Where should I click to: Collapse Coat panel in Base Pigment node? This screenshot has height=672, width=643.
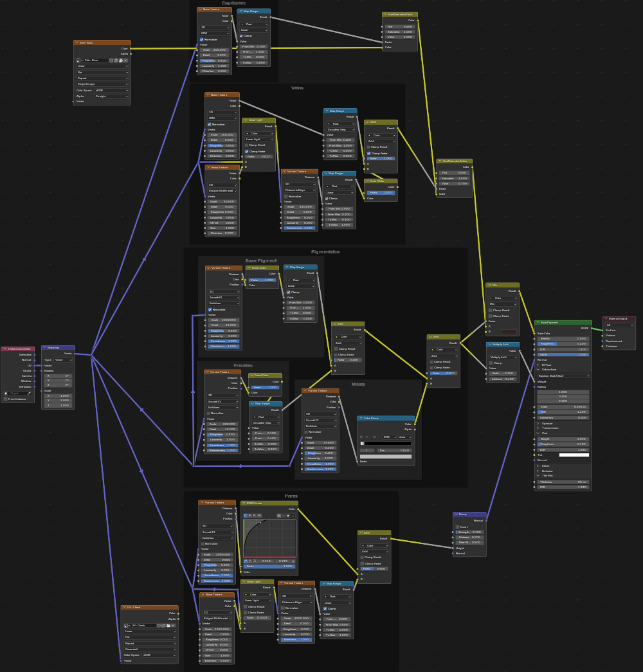(x=538, y=433)
